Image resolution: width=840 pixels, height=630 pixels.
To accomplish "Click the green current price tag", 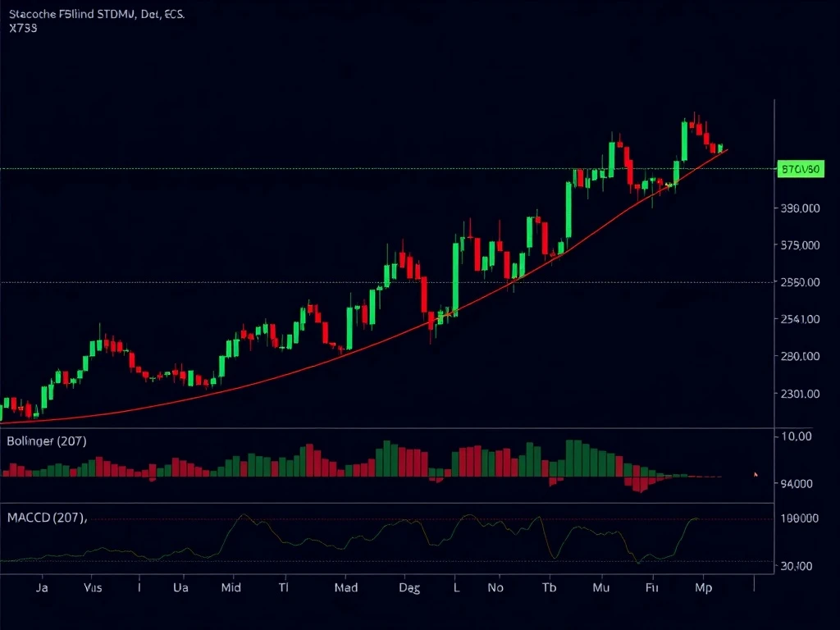I will [801, 169].
